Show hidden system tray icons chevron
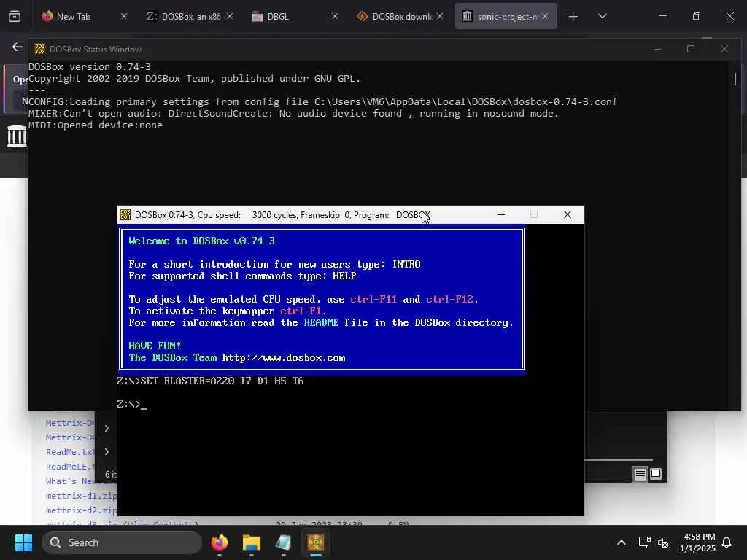Viewport: 747px width, 560px height. coord(622,542)
